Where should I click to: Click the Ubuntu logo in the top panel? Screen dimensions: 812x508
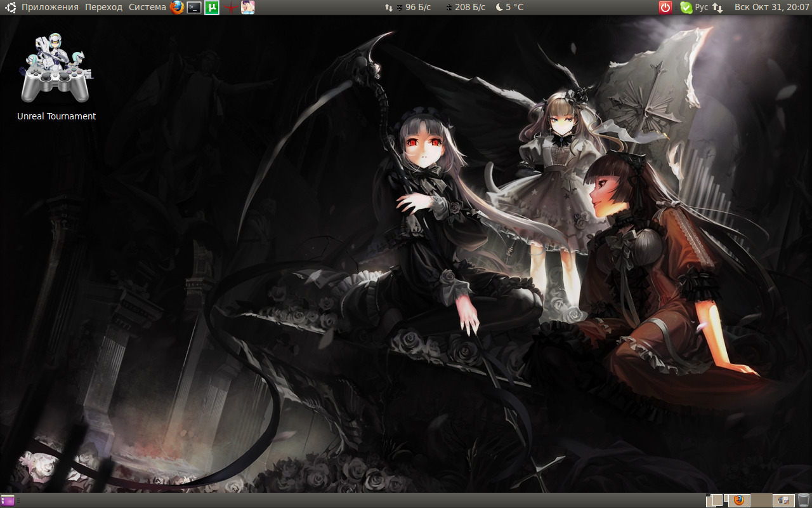(10, 7)
